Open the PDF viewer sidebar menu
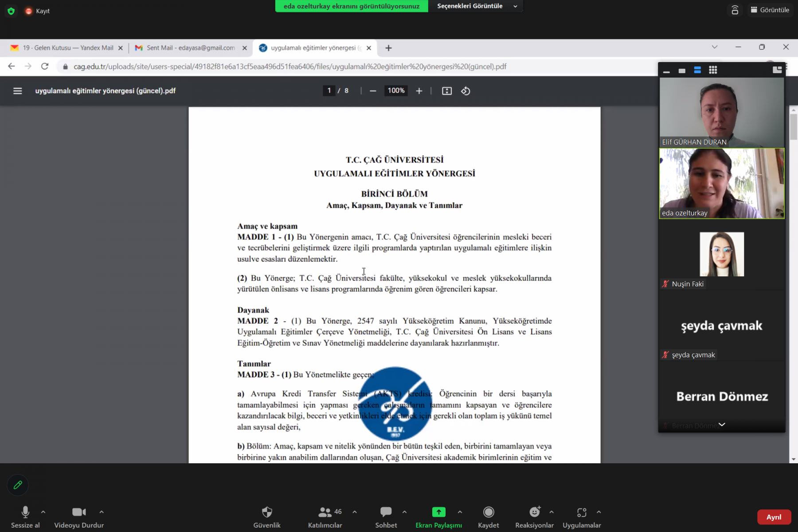 tap(18, 91)
